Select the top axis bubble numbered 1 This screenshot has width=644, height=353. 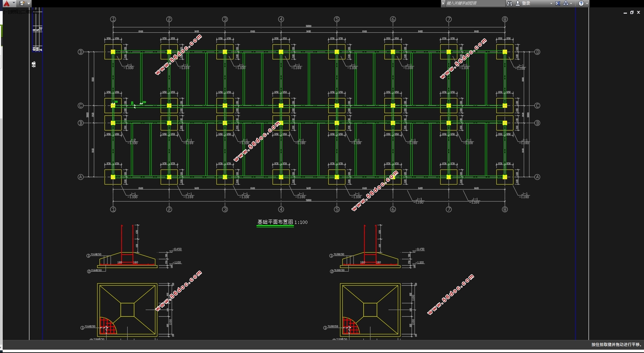tap(113, 19)
